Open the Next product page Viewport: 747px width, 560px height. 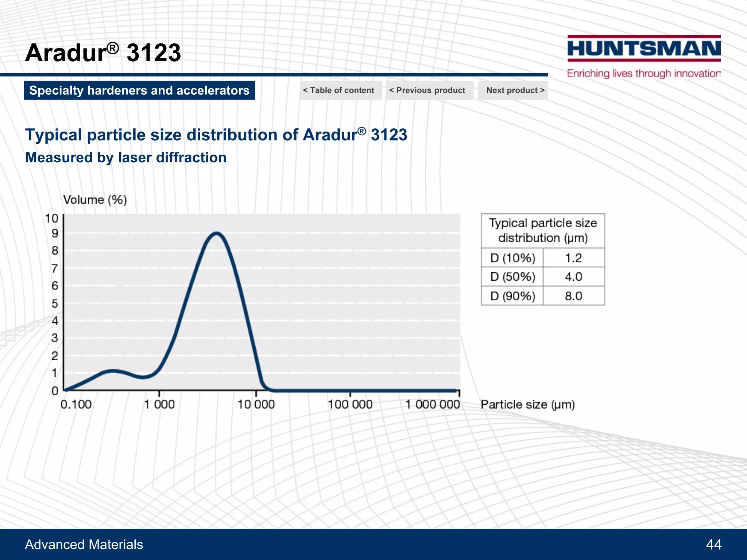(x=514, y=90)
